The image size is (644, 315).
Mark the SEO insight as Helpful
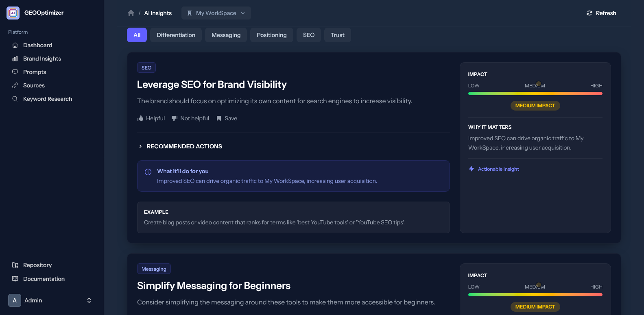tap(151, 118)
